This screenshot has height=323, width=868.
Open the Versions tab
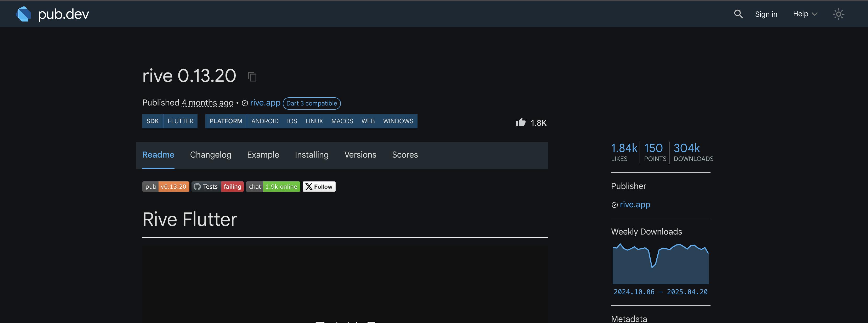[360, 155]
